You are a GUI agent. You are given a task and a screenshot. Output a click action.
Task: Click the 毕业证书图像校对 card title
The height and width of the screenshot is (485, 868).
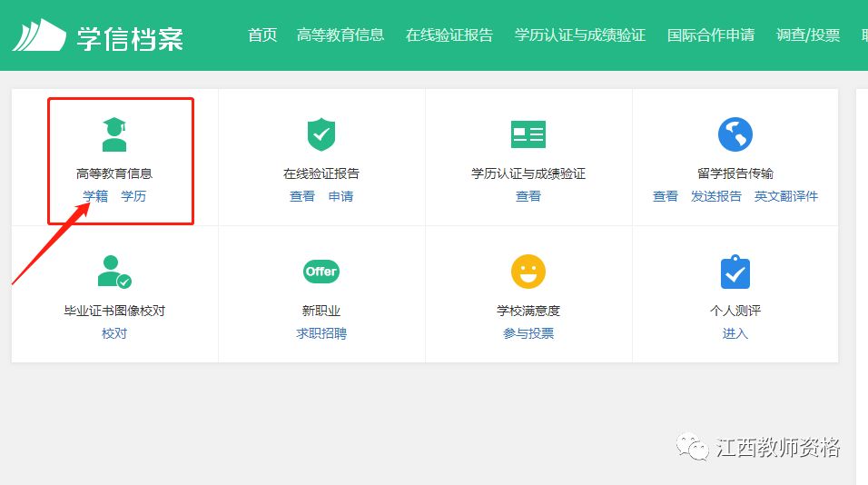[114, 311]
